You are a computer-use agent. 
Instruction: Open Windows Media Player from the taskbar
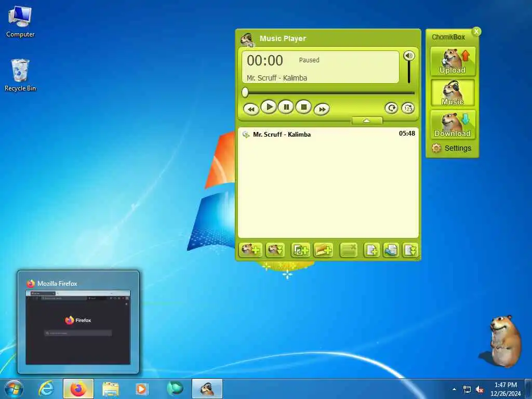click(142, 389)
